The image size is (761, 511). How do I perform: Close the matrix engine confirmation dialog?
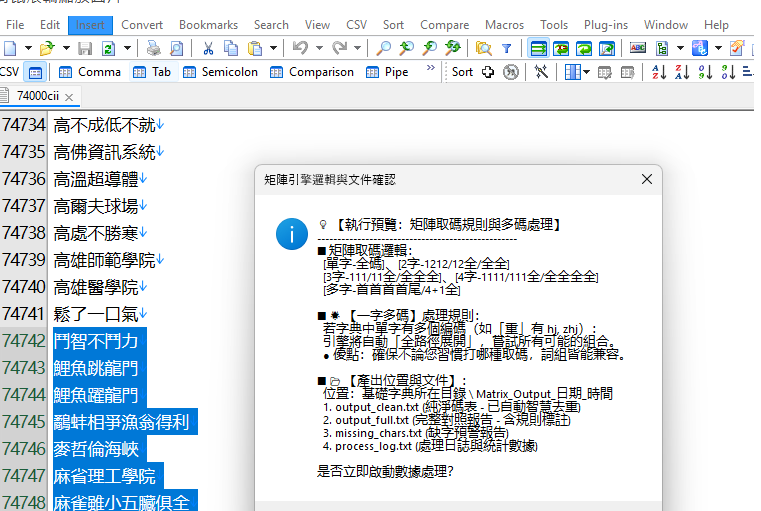(x=646, y=179)
